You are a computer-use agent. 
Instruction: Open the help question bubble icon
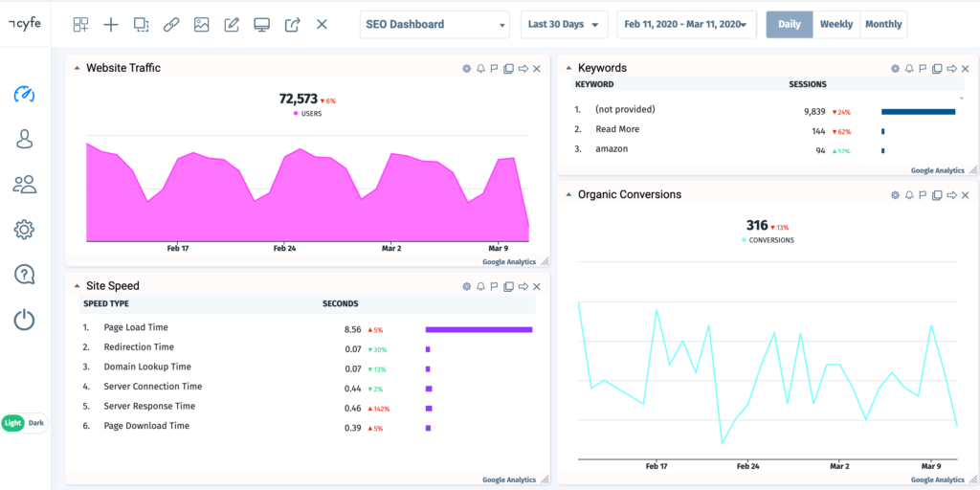click(x=24, y=275)
